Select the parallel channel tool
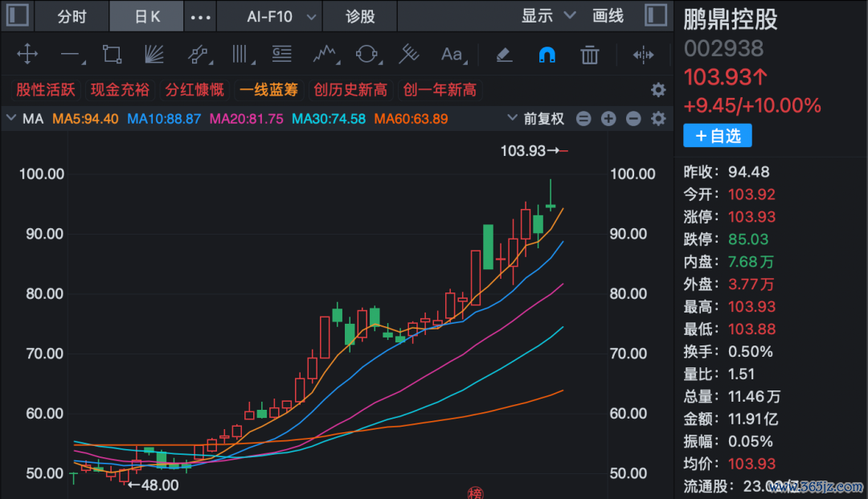Image resolution: width=868 pixels, height=499 pixels. click(199, 54)
